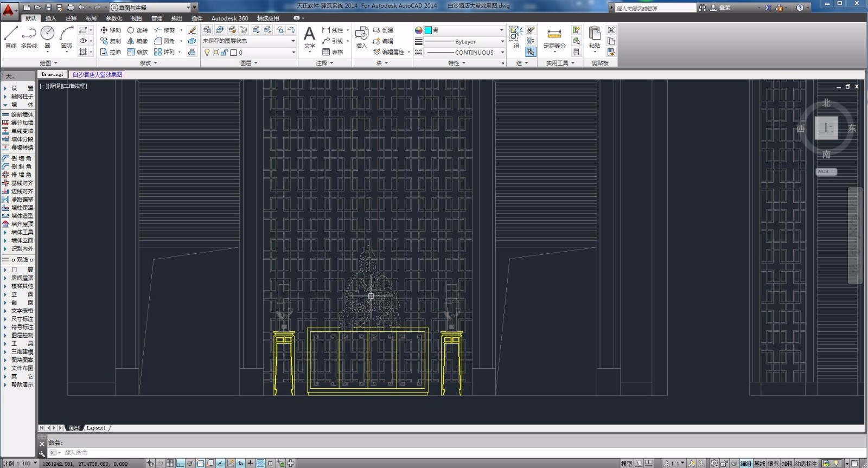
Task: Click the cyan 青 color swatch
Action: pos(429,30)
